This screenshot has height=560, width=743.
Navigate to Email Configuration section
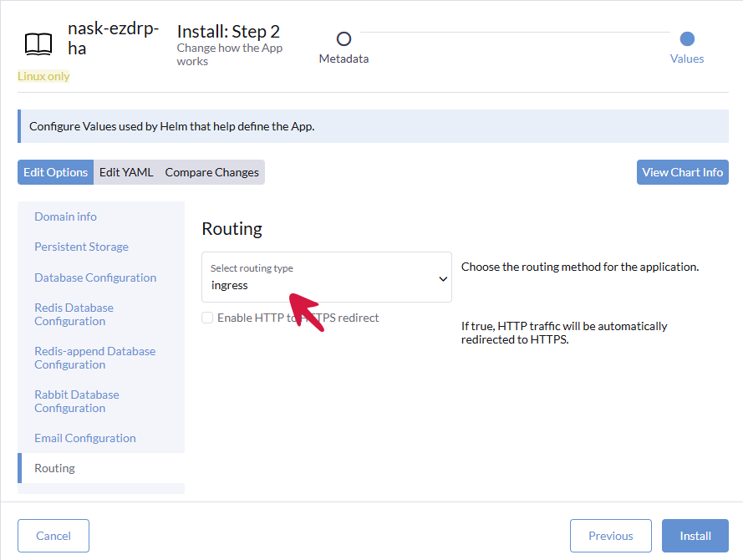pyautogui.click(x=84, y=438)
